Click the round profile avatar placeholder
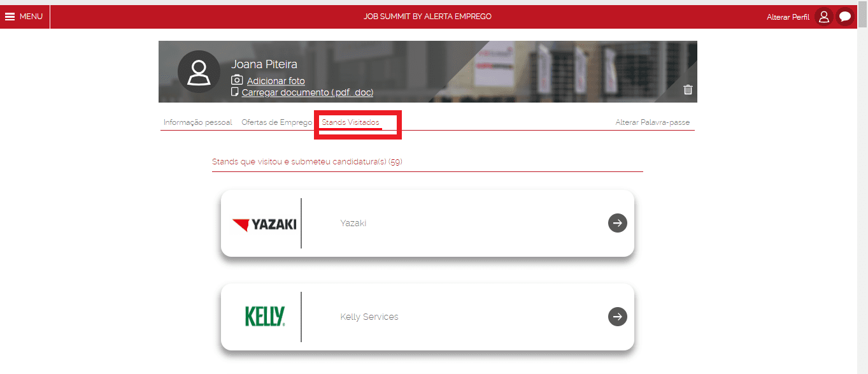Viewport: 868px width, 374px height. 199,72
